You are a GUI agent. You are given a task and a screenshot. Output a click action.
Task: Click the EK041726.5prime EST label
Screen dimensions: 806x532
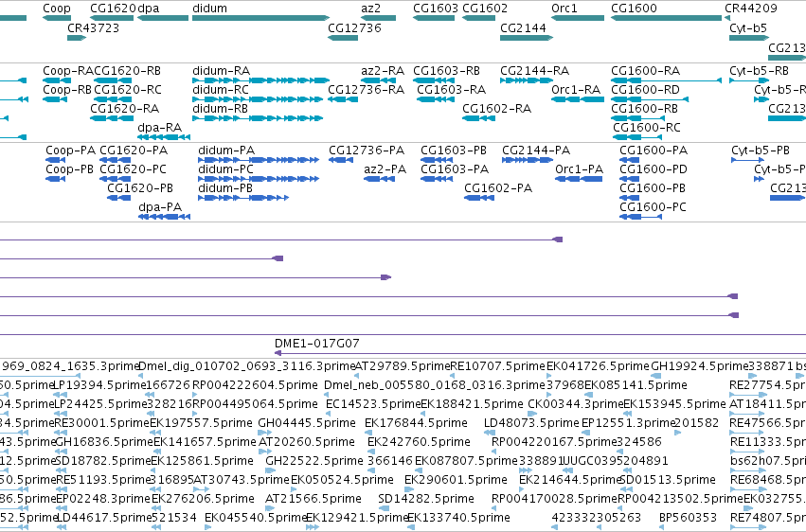coord(598,366)
